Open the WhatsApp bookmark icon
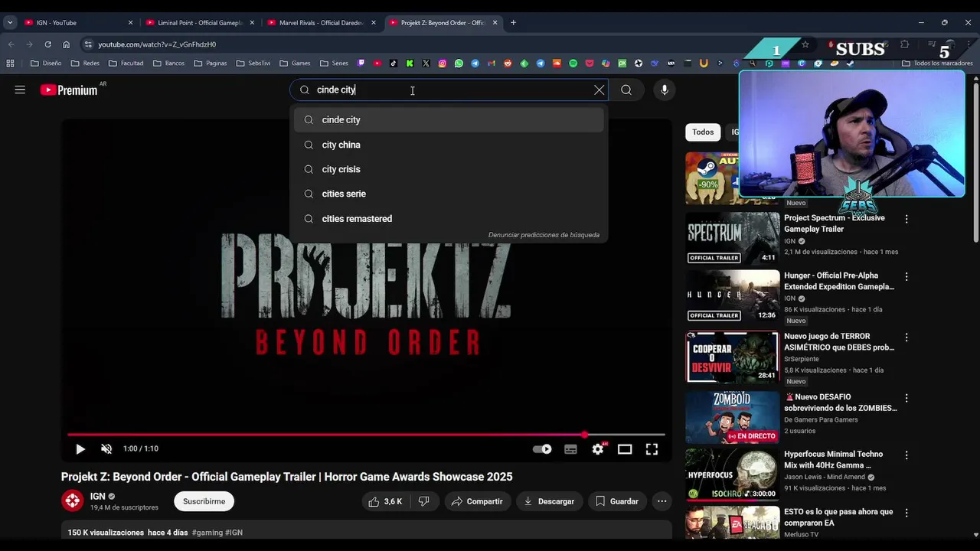The image size is (980, 551). point(459,64)
